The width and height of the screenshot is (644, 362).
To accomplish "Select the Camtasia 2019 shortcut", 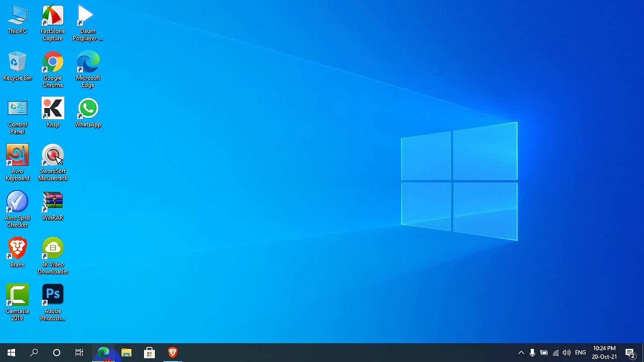I will coord(17,304).
